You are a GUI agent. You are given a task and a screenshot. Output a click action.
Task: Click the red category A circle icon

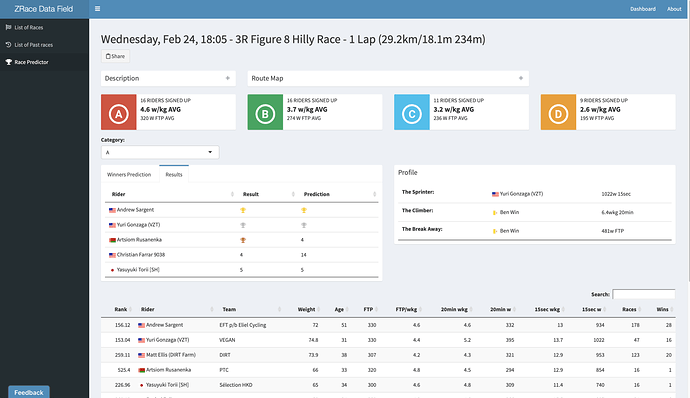118,114
